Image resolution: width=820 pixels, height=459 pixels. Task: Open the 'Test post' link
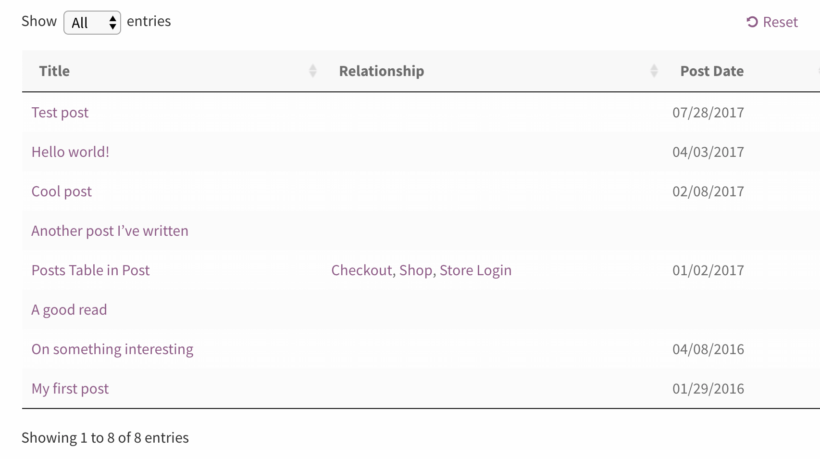(60, 112)
